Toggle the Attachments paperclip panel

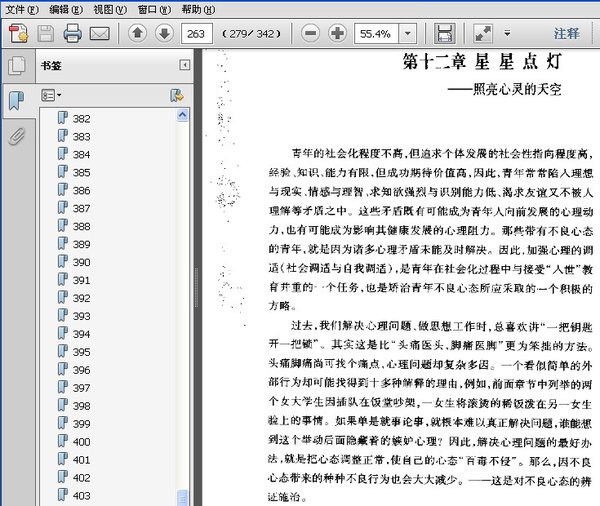[16, 136]
